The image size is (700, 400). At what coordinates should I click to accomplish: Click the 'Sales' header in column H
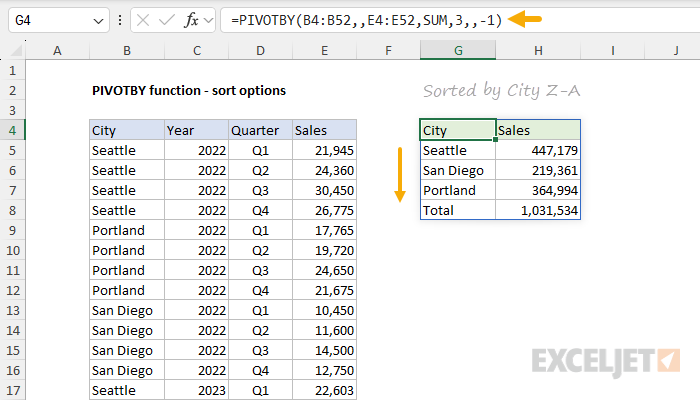538,130
